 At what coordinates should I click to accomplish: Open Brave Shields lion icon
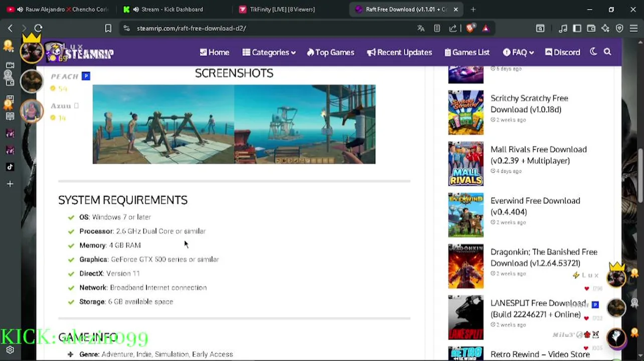(x=469, y=29)
